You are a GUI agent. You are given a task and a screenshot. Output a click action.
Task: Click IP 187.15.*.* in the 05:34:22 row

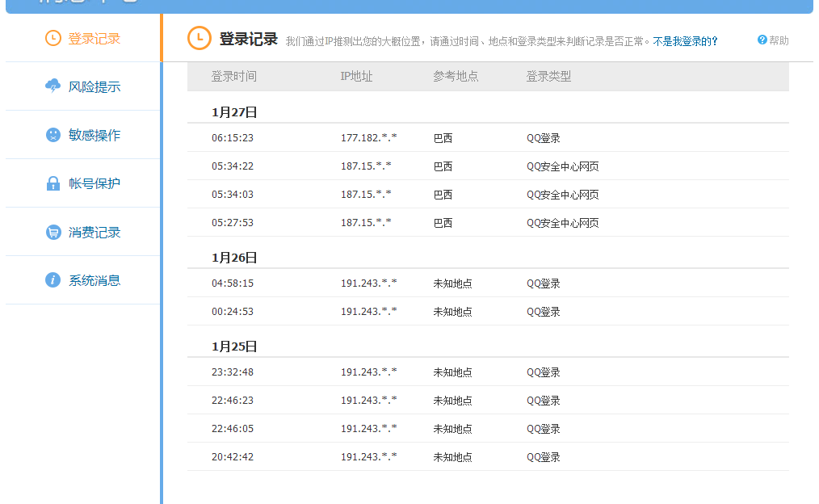(366, 166)
